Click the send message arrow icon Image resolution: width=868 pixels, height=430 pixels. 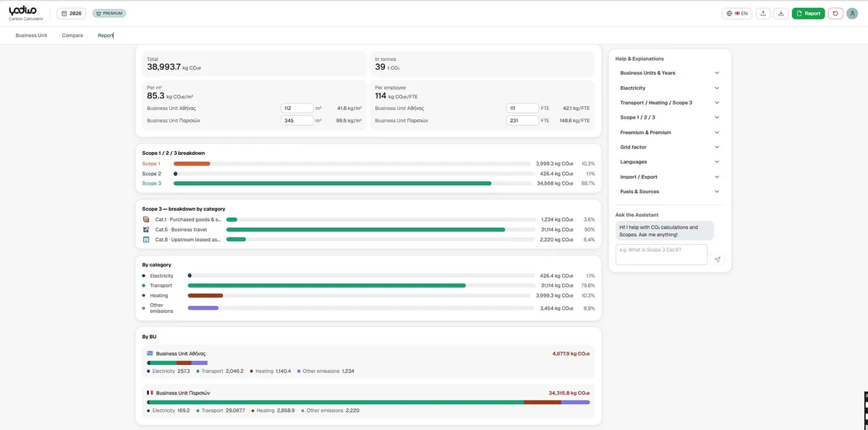pos(718,259)
